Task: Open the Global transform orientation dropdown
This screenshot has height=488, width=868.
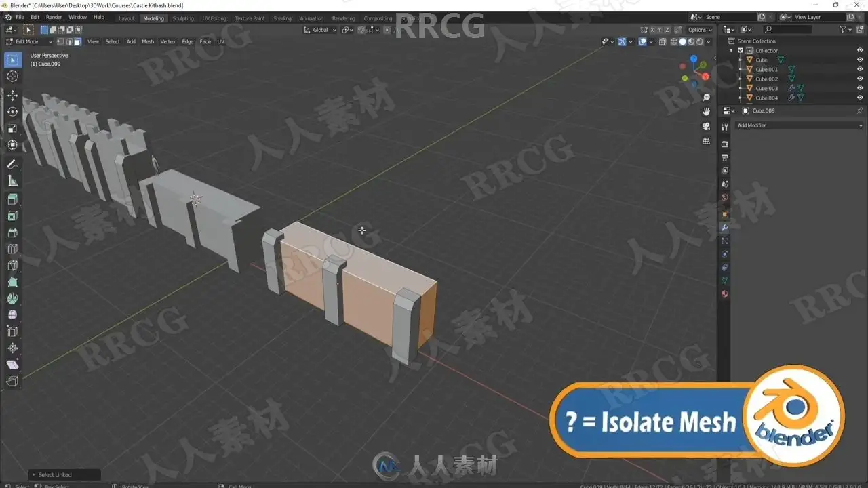Action: [320, 30]
